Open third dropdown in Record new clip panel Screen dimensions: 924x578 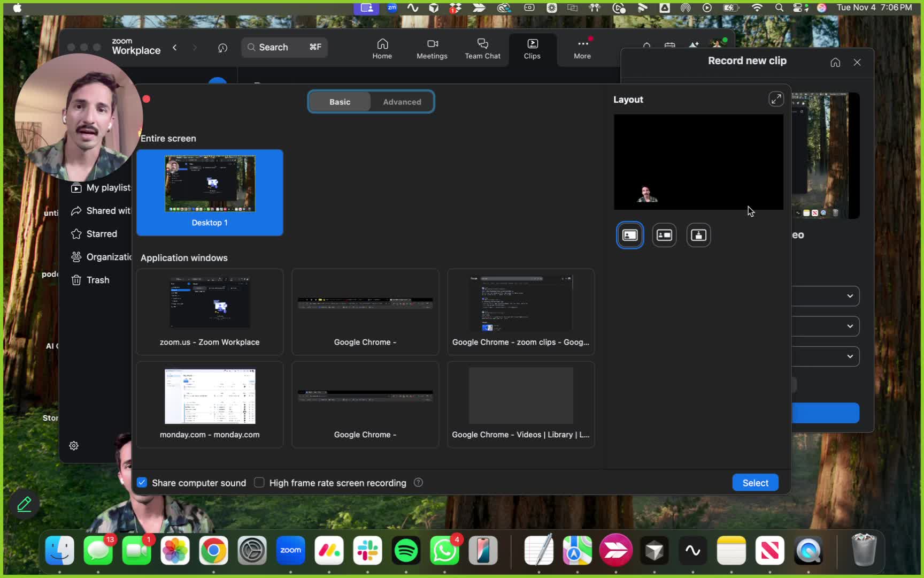[826, 356]
